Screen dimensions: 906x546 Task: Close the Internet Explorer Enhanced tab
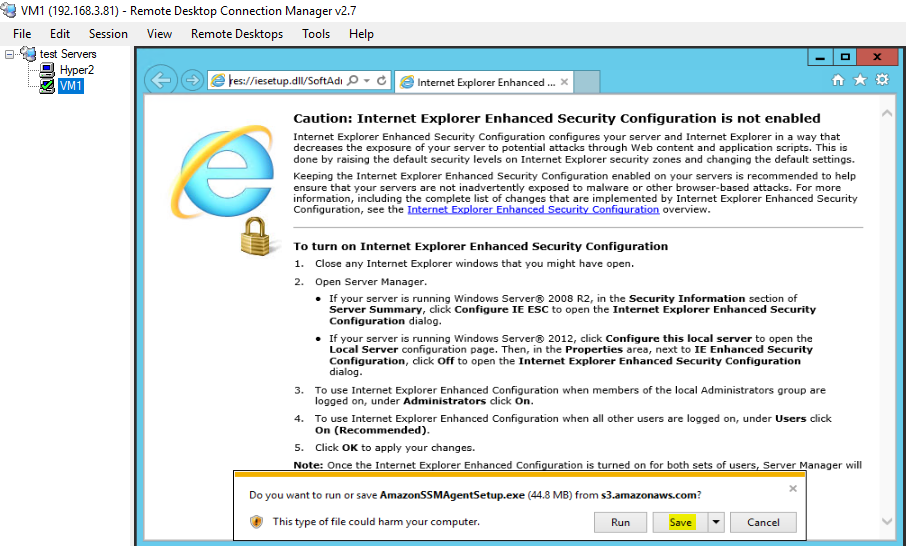point(565,82)
